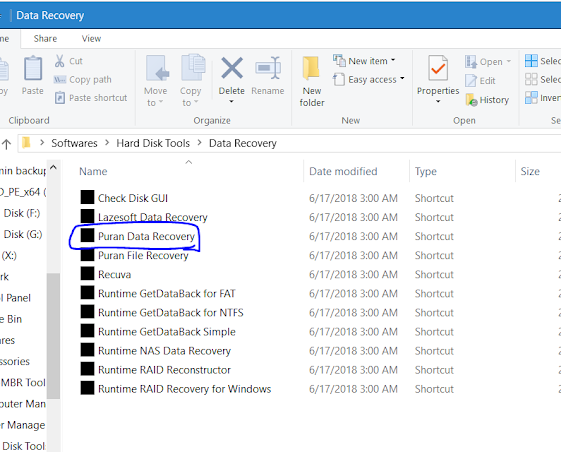
Task: Click the Rename icon
Action: point(268,68)
